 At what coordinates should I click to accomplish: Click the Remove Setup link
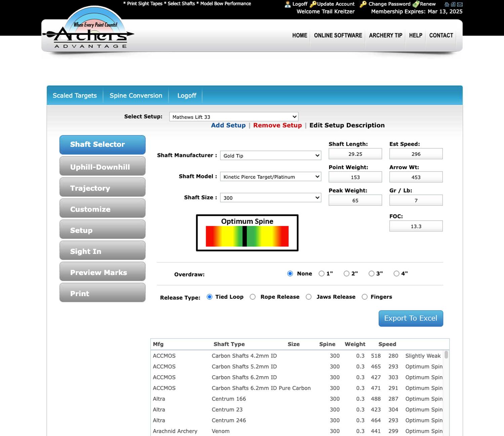coord(277,125)
